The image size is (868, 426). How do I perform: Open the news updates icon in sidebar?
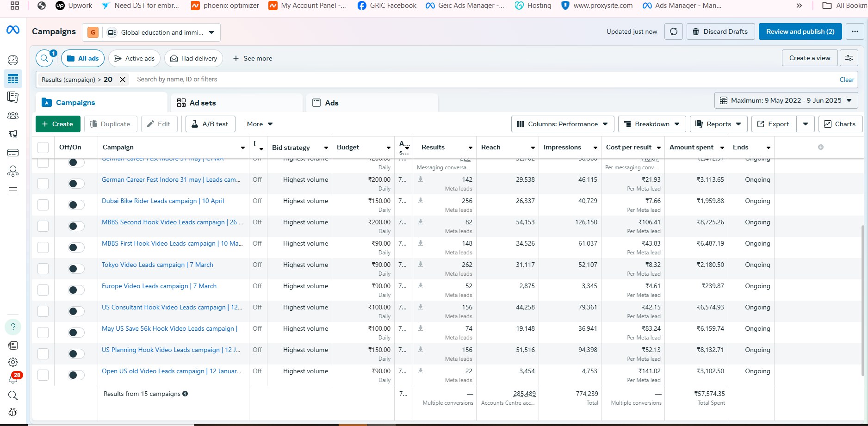[x=13, y=346]
